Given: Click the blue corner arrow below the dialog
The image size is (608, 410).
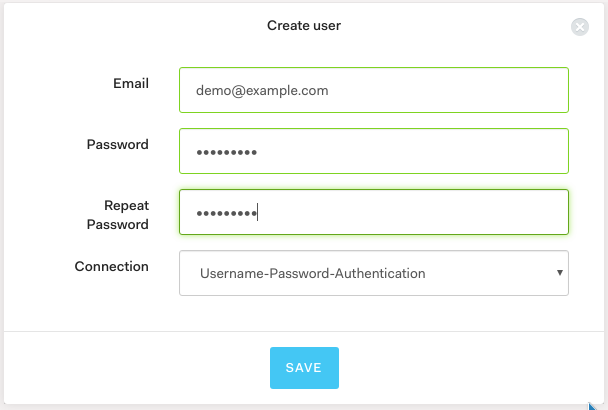Looking at the screenshot, I should pos(592,406).
